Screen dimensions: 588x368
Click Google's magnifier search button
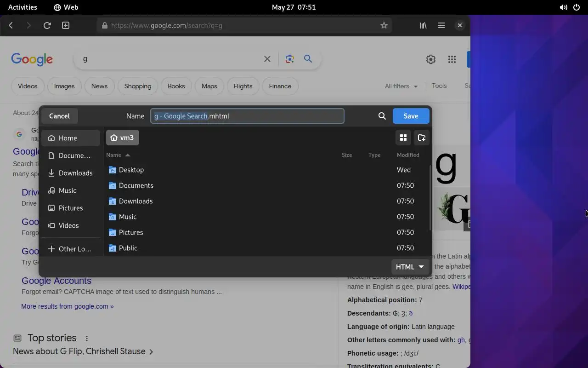pyautogui.click(x=308, y=59)
